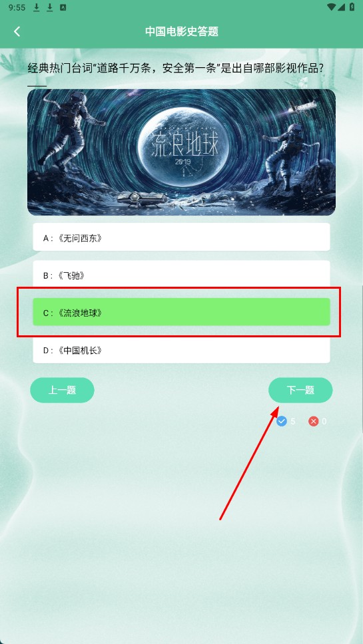Select answer A 《无问西东》
363x644 pixels.
pyautogui.click(x=181, y=237)
